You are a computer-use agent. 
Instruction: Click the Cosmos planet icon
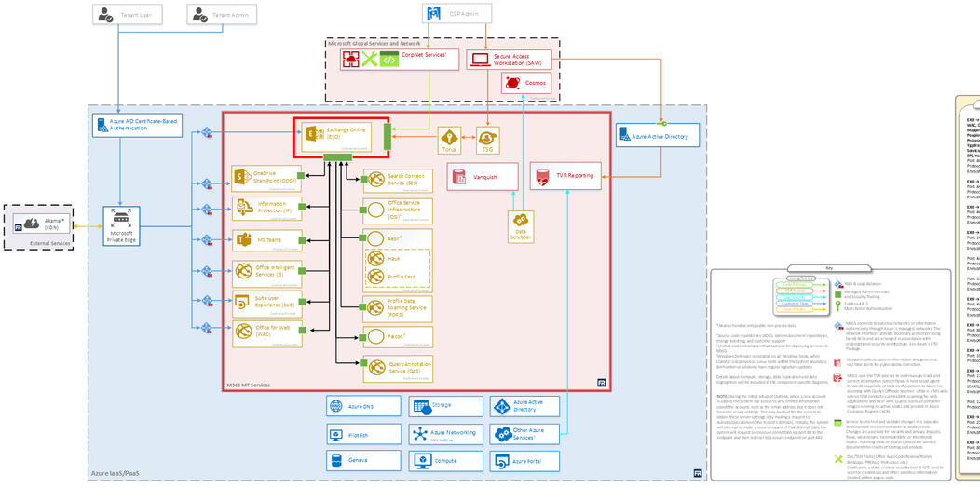513,83
